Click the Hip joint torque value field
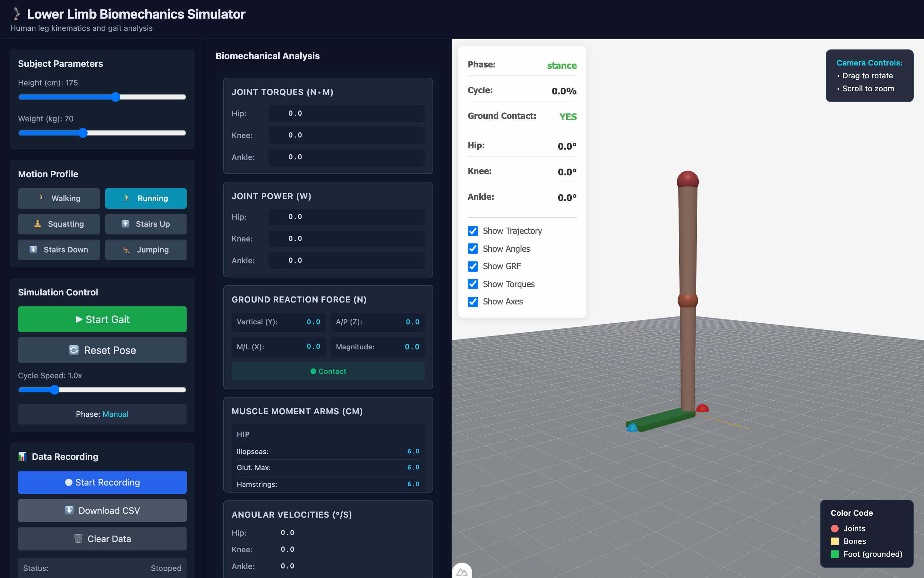The width and height of the screenshot is (924, 578). pos(347,114)
